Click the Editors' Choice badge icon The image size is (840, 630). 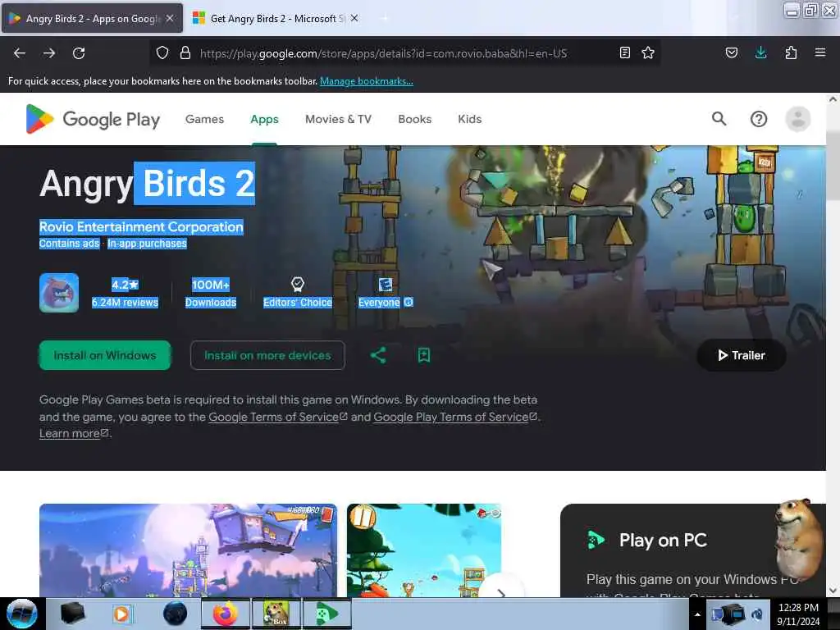point(297,284)
